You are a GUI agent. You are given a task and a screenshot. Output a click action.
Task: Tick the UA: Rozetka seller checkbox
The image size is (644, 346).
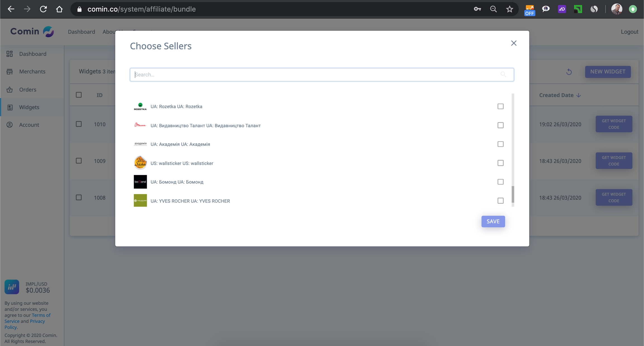point(500,106)
